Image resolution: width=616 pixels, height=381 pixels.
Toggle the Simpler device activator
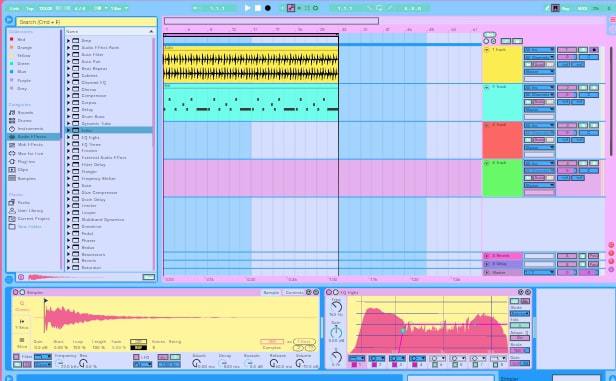click(16, 292)
